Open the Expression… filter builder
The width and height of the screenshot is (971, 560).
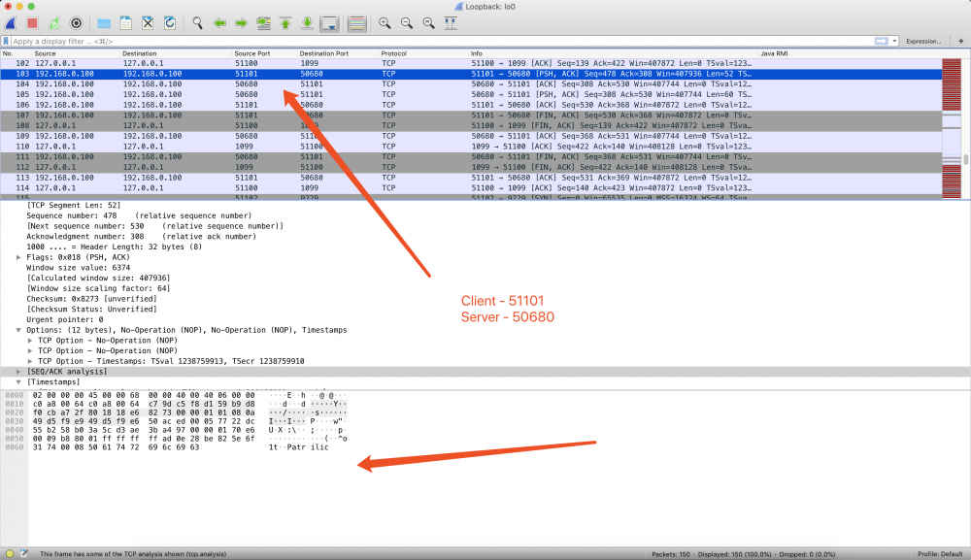pyautogui.click(x=923, y=42)
